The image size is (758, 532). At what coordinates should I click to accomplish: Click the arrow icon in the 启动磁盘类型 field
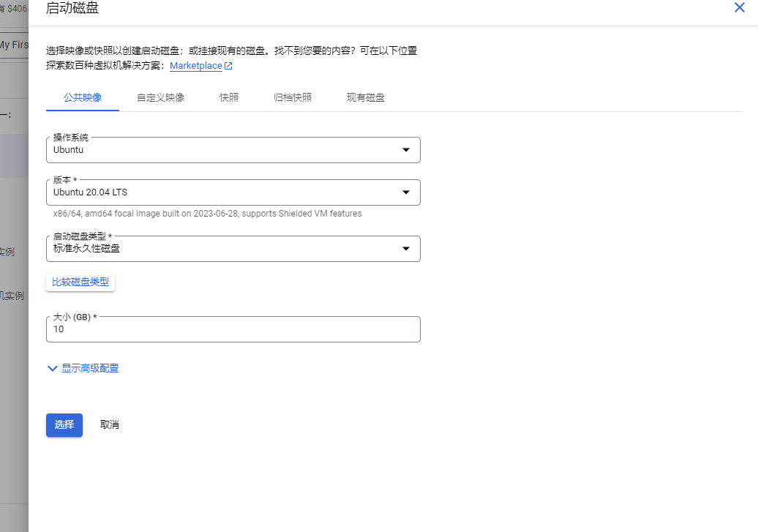406,249
